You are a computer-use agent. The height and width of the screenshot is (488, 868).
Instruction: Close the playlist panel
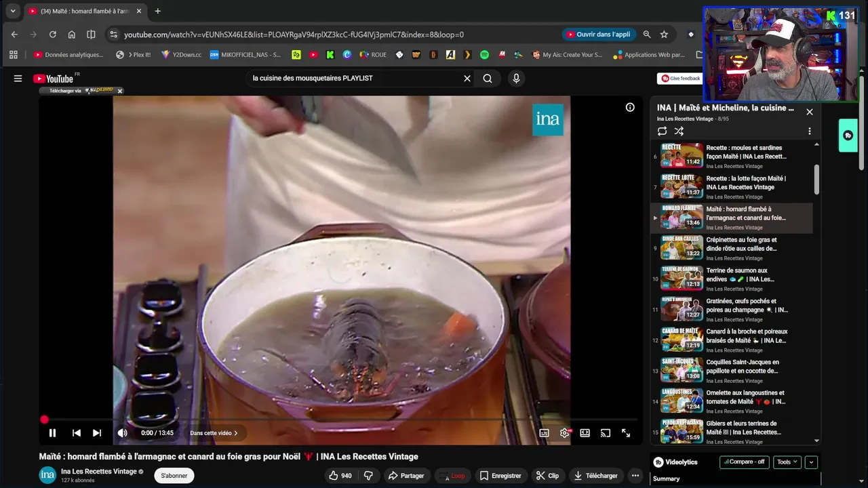809,112
